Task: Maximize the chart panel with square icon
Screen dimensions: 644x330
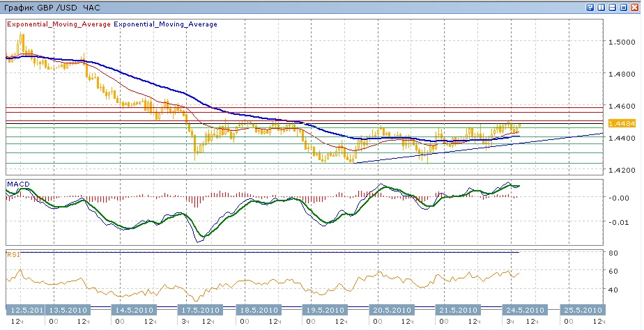Action: click(x=624, y=7)
